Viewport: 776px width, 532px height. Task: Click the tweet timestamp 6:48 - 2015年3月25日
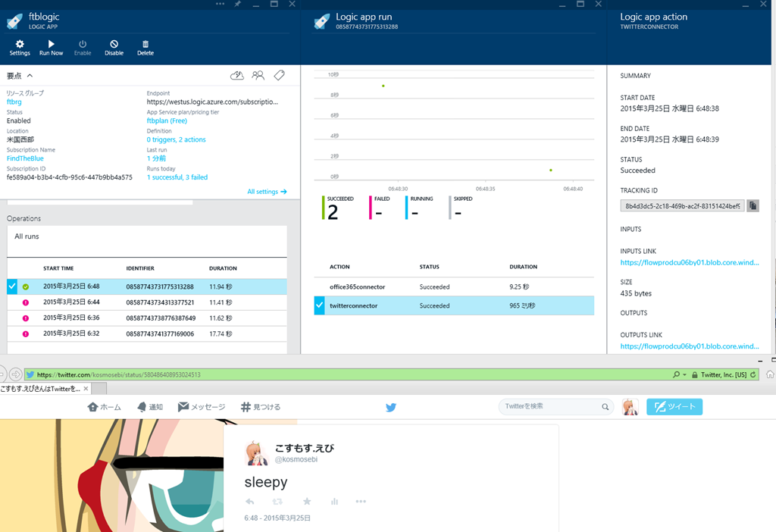277,518
